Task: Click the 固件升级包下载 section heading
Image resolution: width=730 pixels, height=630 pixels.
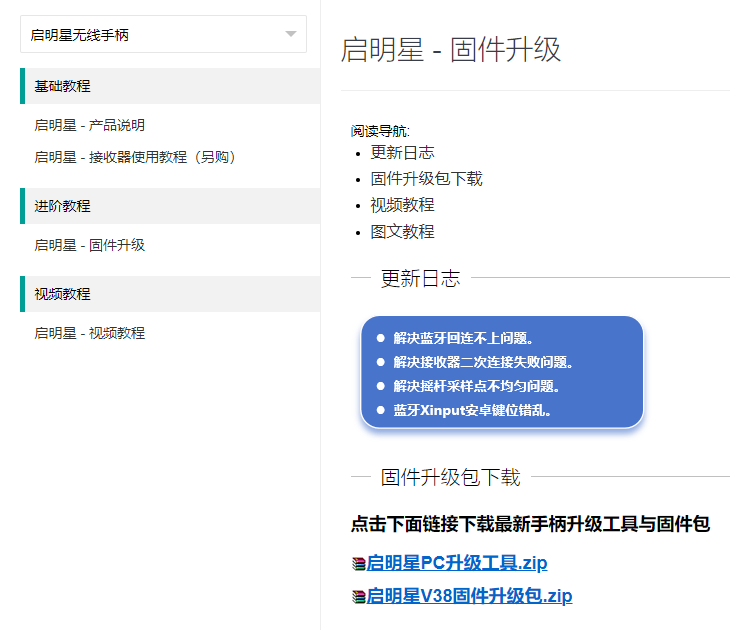Action: [x=450, y=478]
